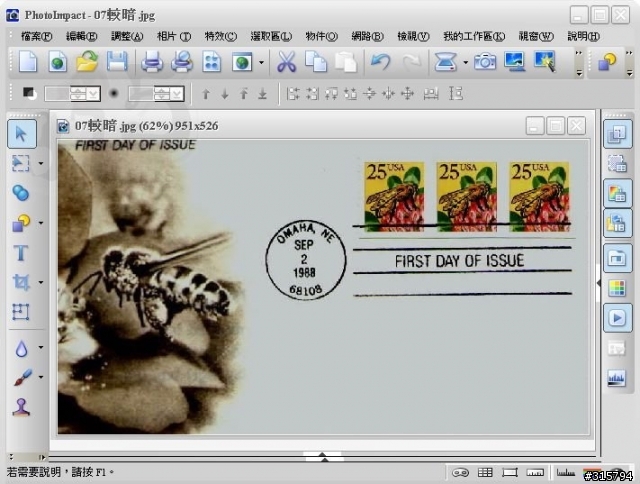
Task: Select the Pick tool arrow
Action: pyautogui.click(x=22, y=134)
